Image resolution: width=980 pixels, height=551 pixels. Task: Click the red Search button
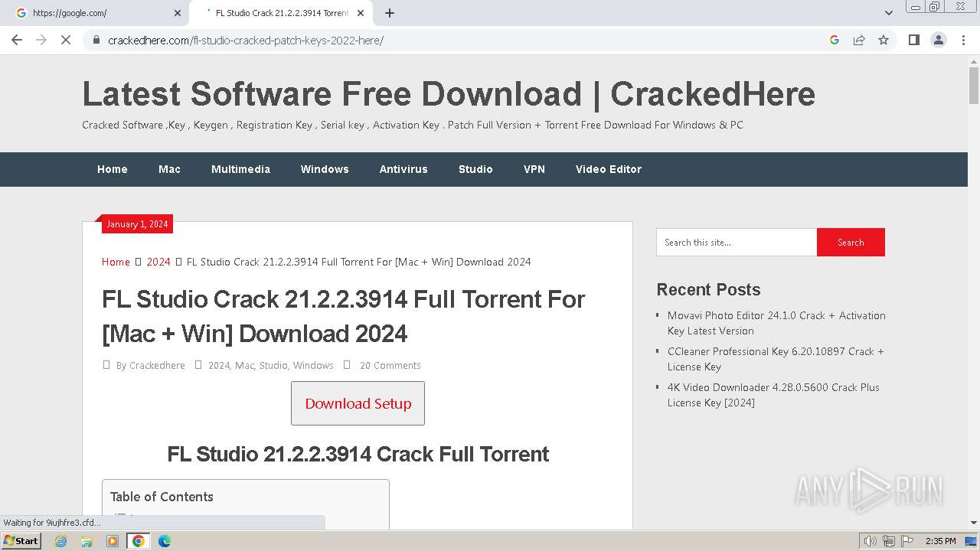coord(851,242)
